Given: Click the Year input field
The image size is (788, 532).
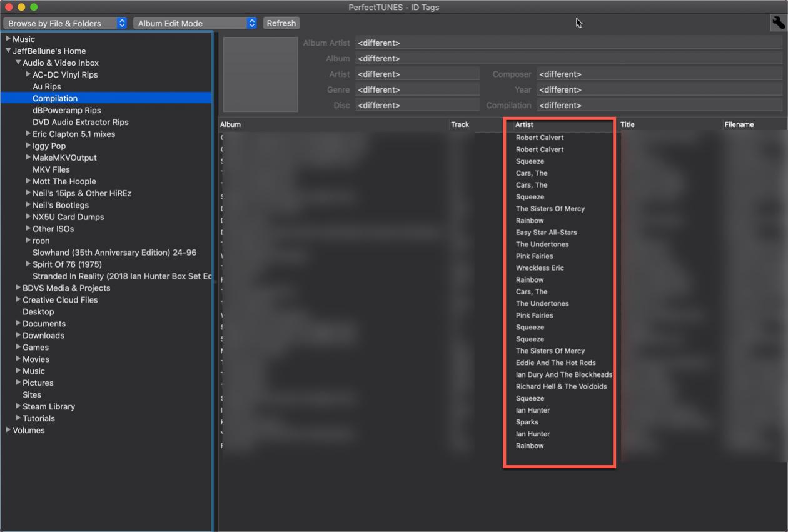Looking at the screenshot, I should [659, 90].
